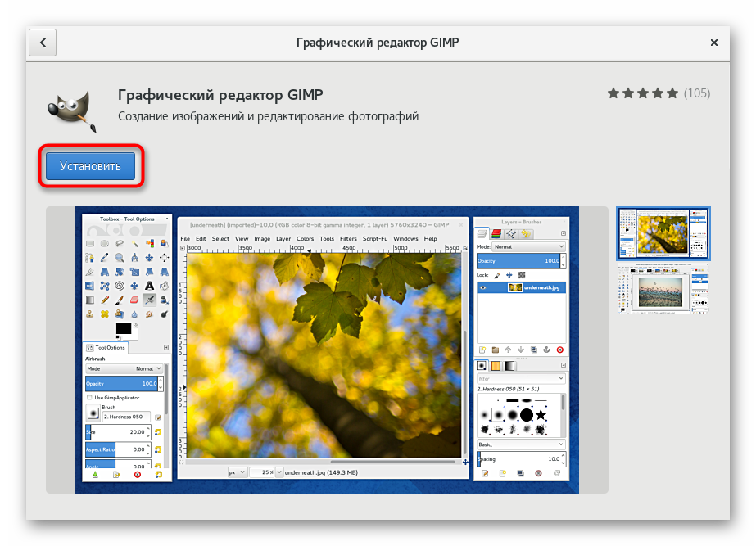The height and width of the screenshot is (546, 756).
Task: Click the GIMP mascot app icon
Action: [x=72, y=111]
